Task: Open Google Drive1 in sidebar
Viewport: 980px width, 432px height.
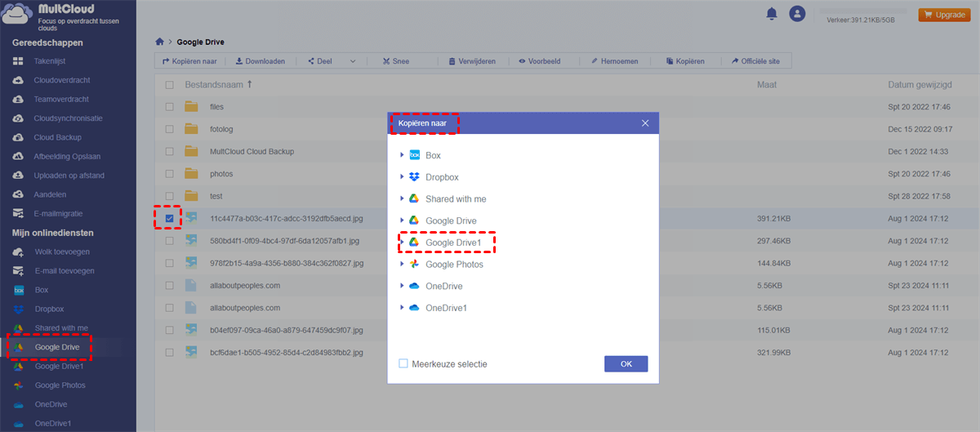Action: coord(59,366)
